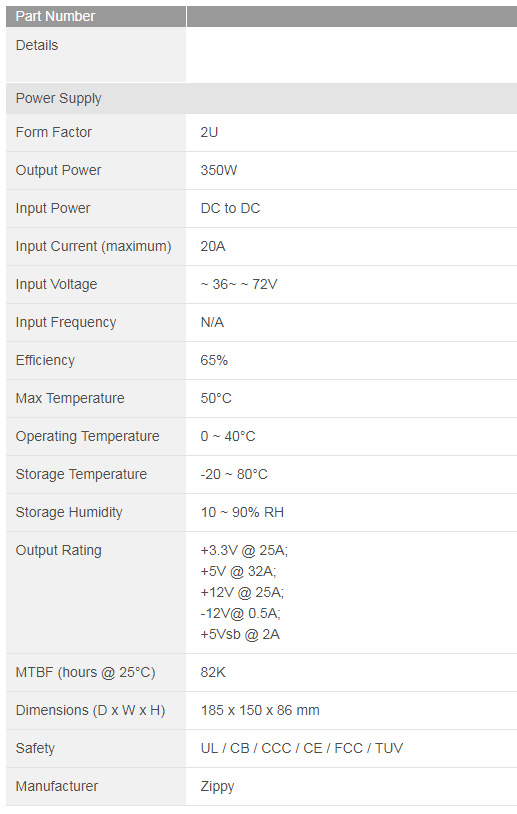517x814 pixels.
Task: Select the +12V @ 25A output rating line
Action: click(x=242, y=592)
